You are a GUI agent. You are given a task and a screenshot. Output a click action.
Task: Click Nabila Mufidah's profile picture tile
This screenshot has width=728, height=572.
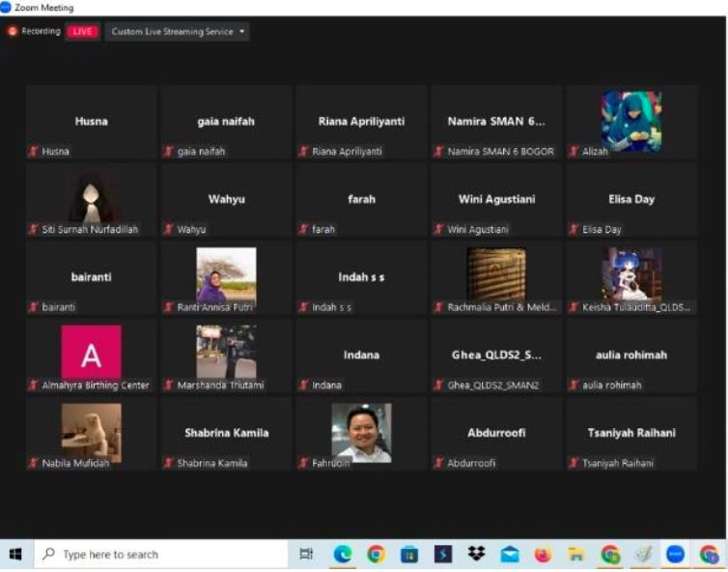click(x=91, y=431)
